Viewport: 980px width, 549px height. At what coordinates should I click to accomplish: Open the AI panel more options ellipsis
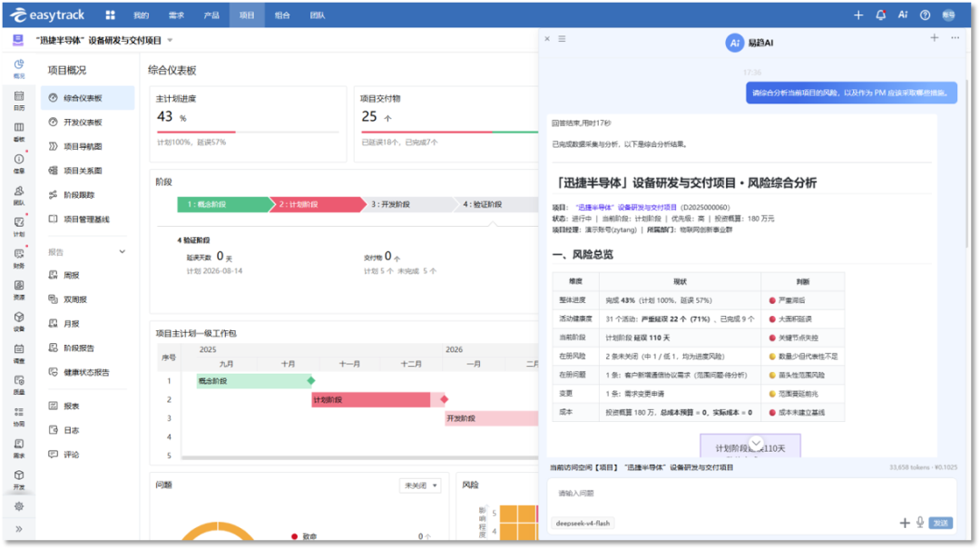955,38
